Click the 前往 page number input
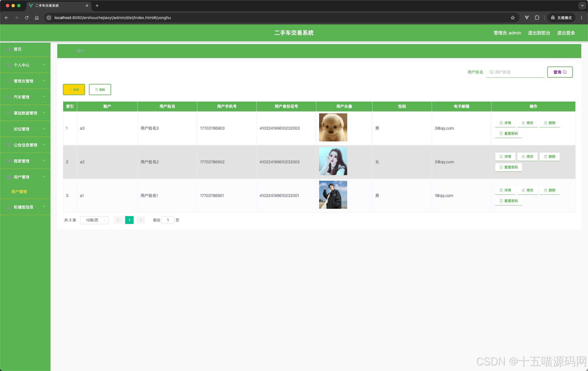The width and height of the screenshot is (588, 371). (168, 220)
